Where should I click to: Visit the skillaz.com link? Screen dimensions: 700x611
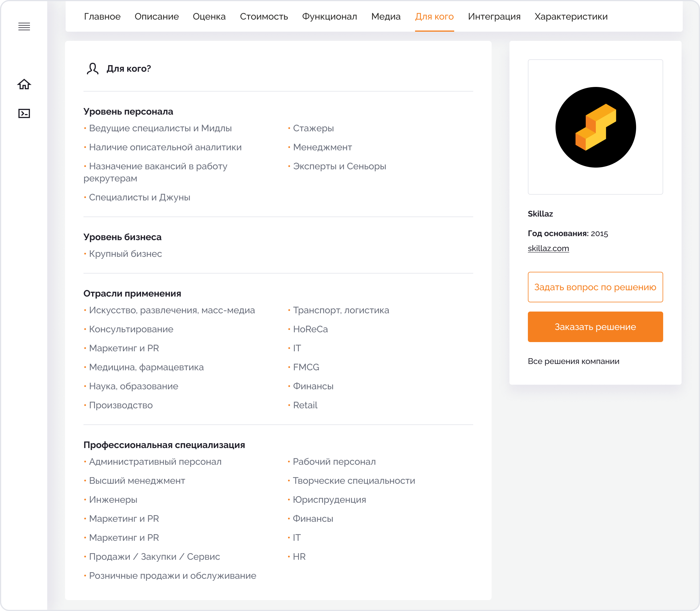click(548, 248)
